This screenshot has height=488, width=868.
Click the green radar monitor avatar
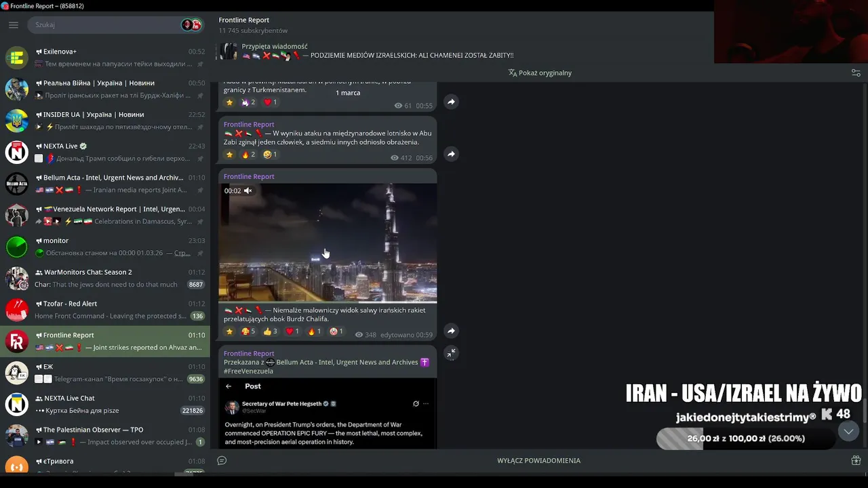16,247
